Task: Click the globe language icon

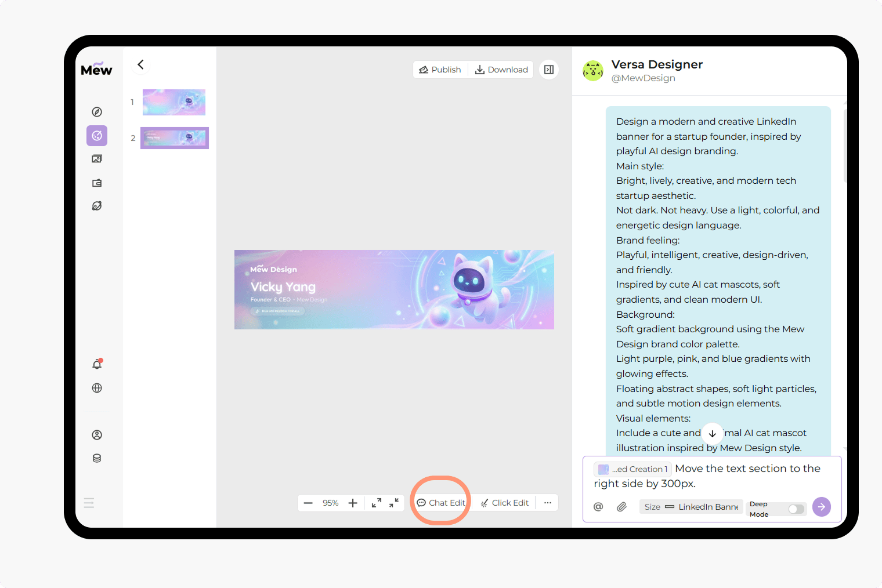Action: tap(97, 388)
